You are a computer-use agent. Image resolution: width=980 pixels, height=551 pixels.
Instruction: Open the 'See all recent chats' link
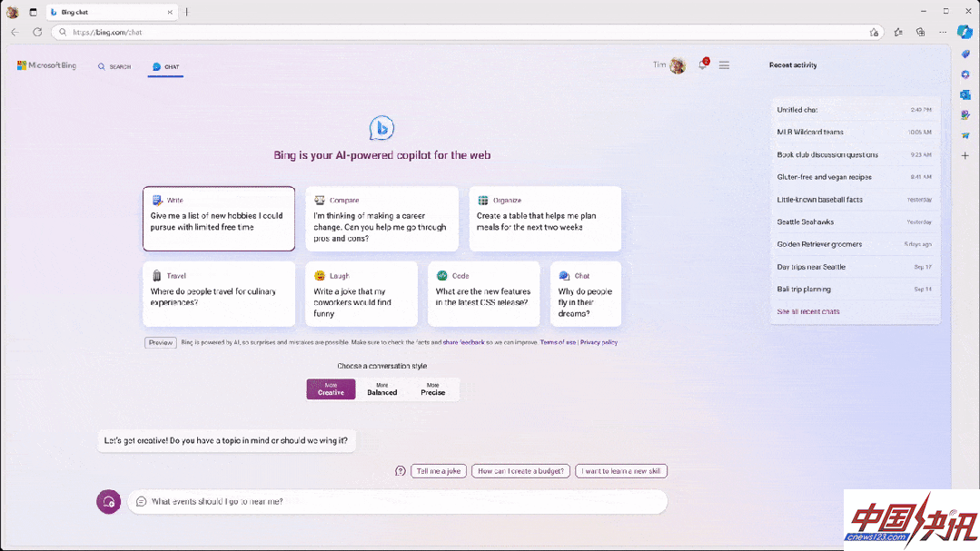click(x=808, y=311)
